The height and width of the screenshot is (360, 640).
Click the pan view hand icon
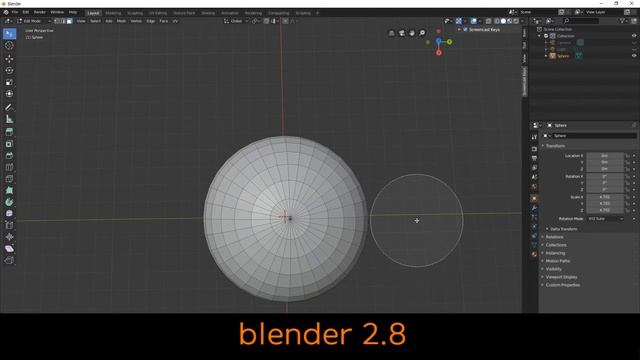[412, 33]
